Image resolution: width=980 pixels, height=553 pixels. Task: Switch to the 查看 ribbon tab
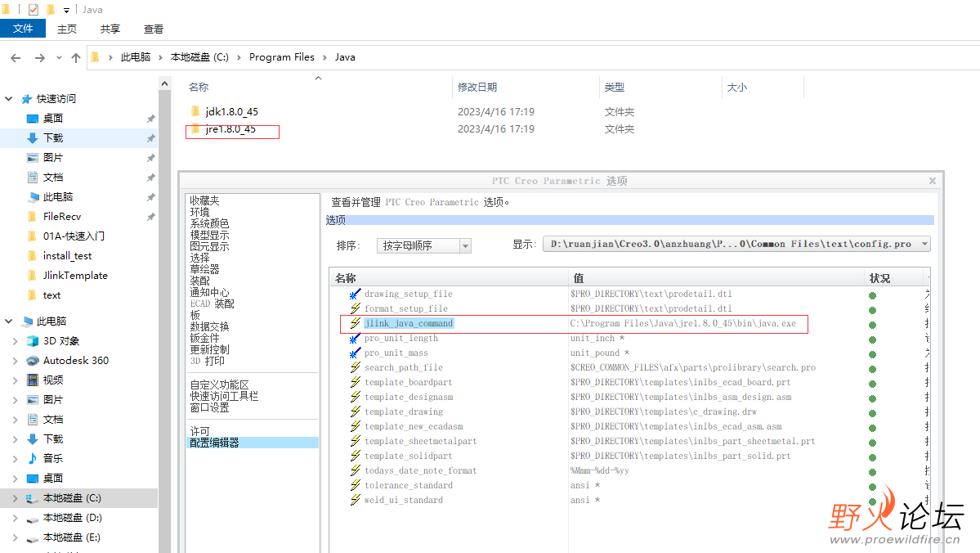click(153, 29)
